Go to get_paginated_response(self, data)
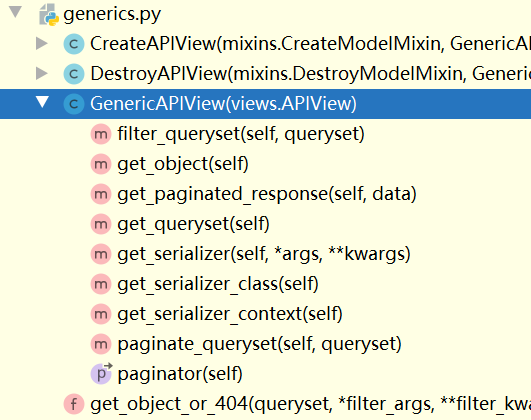Viewport: 531px width, 420px height. (267, 194)
